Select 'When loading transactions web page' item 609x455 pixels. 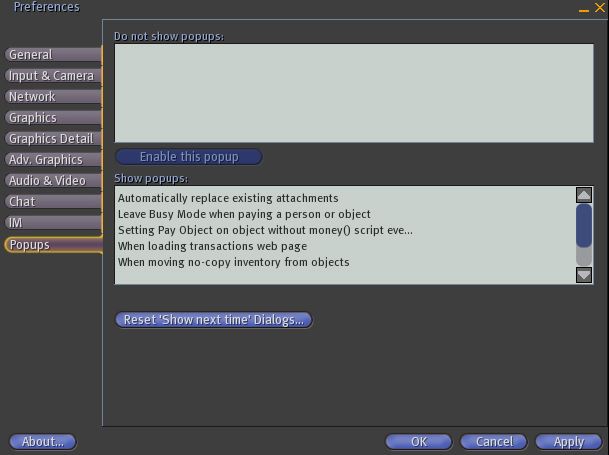(212, 246)
